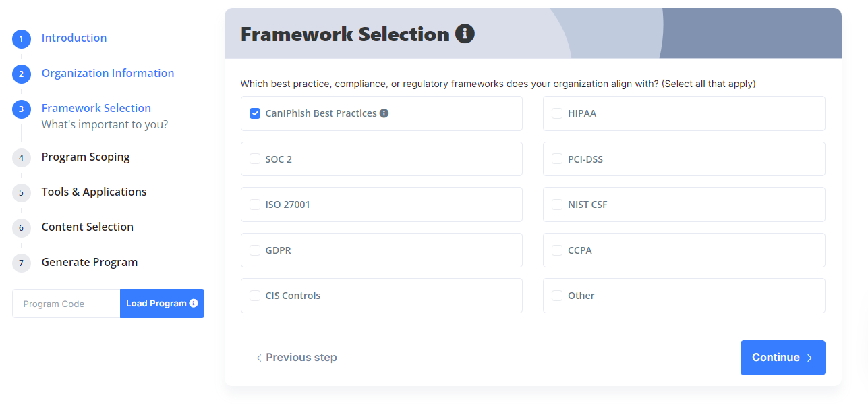Click step 4 circle icon for Program Scoping
Image resolution: width=868 pixels, height=407 pixels.
pyautogui.click(x=22, y=158)
